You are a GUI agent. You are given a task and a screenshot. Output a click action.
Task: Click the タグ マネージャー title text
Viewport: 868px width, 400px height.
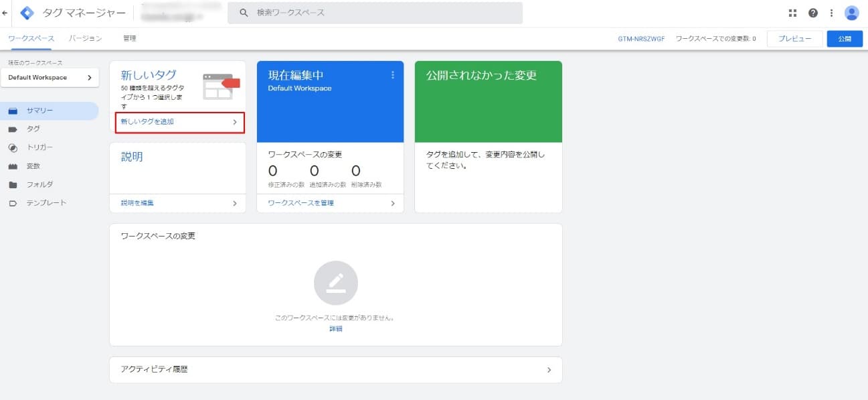point(84,13)
